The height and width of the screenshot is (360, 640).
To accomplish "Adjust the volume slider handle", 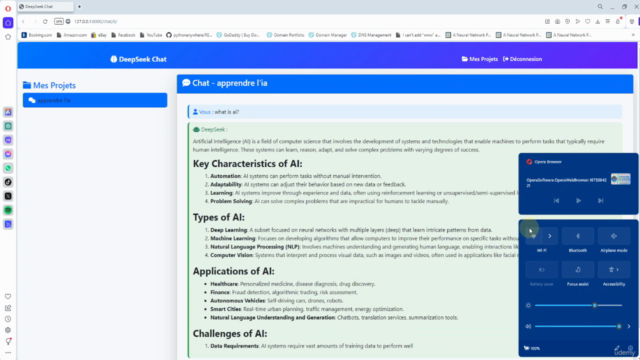I will pyautogui.click(x=619, y=326).
